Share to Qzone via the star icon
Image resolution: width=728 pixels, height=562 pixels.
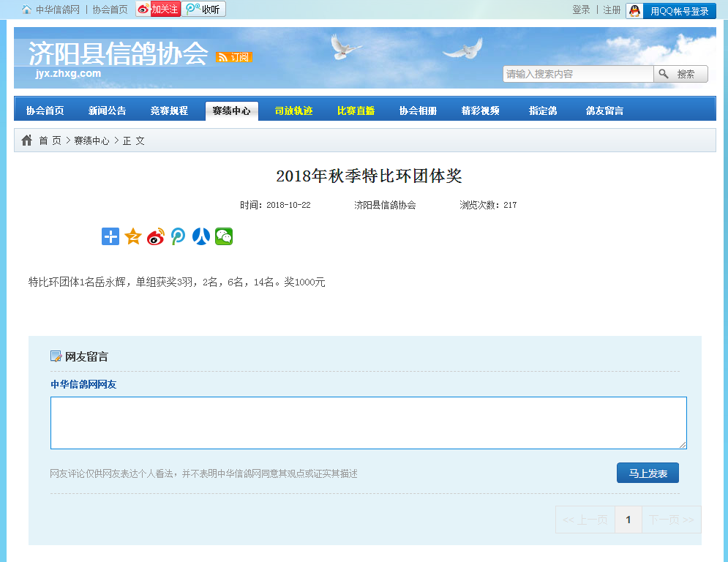tap(133, 236)
